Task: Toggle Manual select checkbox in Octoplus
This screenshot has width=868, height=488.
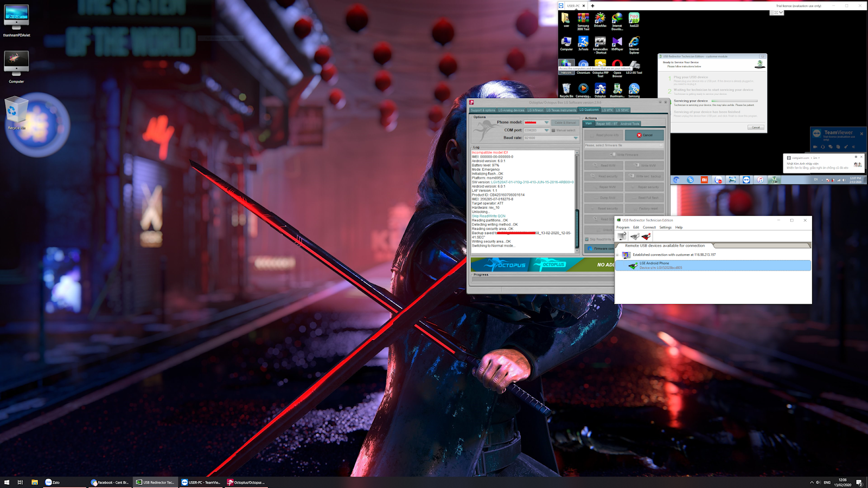Action: coord(553,130)
